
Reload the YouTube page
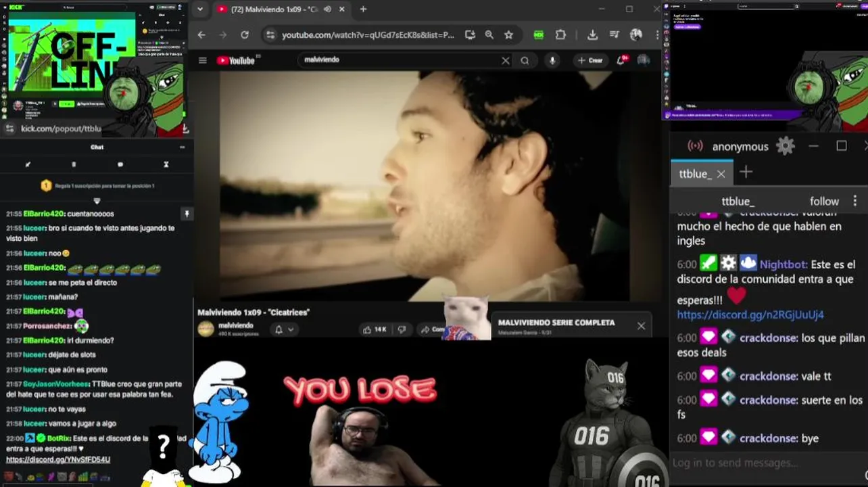tap(245, 35)
